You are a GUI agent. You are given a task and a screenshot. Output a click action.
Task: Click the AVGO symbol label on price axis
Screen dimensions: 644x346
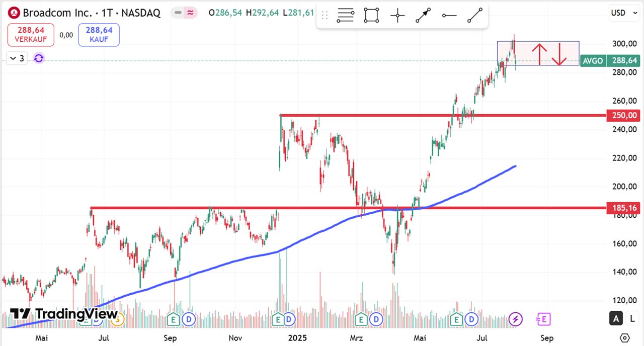(x=593, y=61)
